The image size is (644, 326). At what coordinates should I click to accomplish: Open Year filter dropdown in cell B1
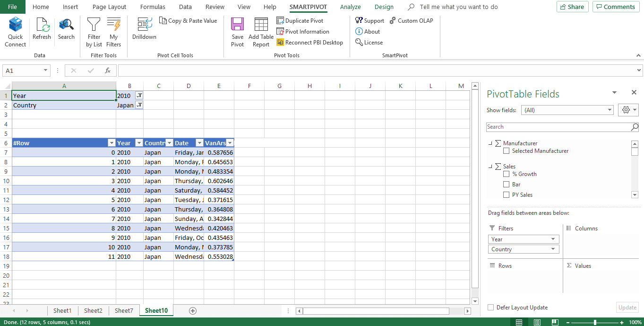(139, 96)
